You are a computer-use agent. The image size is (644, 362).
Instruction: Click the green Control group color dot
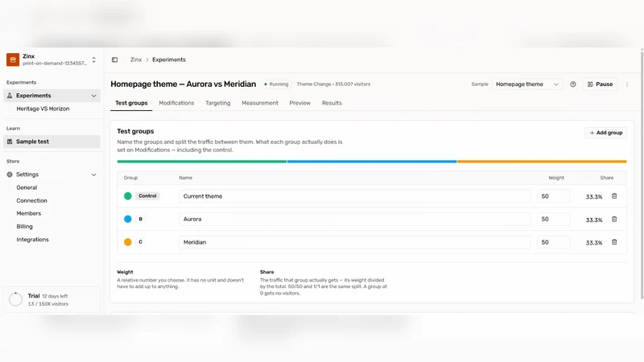(x=128, y=196)
